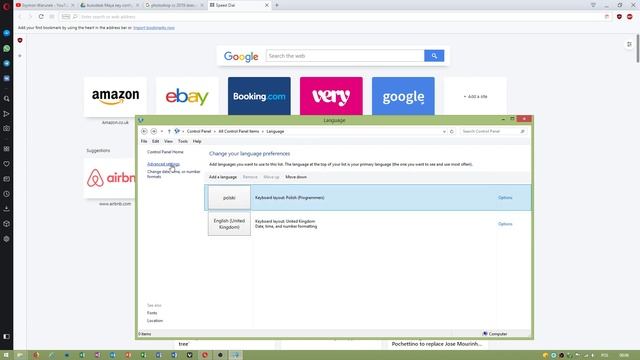Screen dimensions: 640x360
Task: Click Move down button
Action: coord(296,177)
